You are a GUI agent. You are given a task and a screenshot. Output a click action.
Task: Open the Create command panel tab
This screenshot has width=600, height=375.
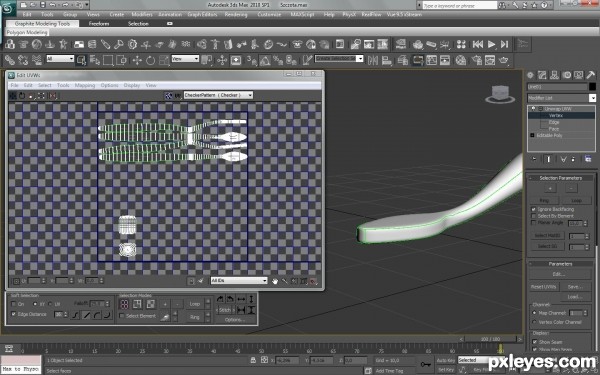[530, 75]
